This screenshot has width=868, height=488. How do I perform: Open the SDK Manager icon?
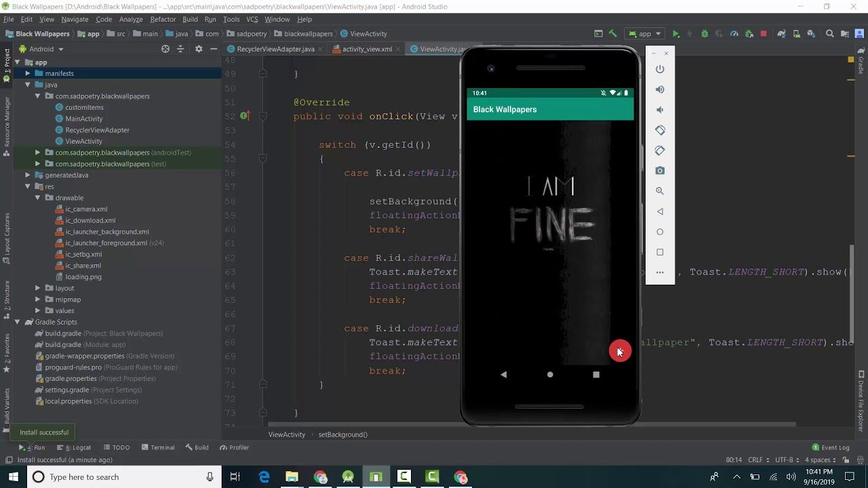pos(811,33)
